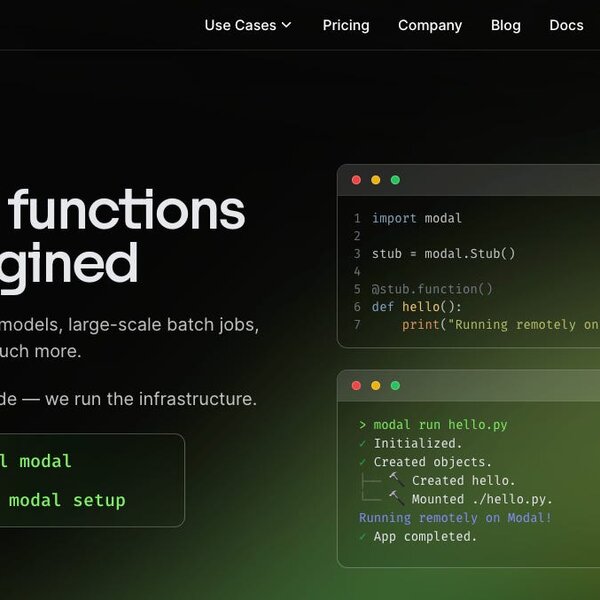The width and height of the screenshot is (600, 600).
Task: Open the Blog link
Action: [x=505, y=25]
